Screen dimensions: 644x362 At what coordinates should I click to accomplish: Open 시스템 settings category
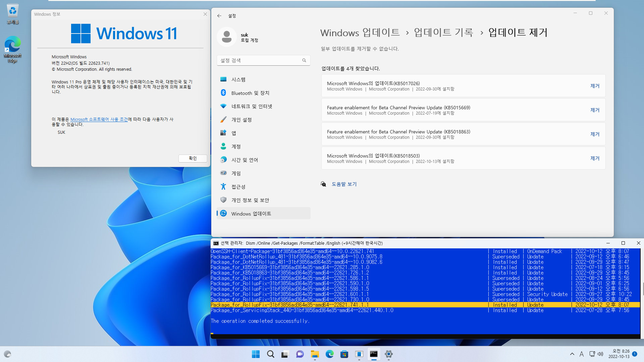click(264, 79)
